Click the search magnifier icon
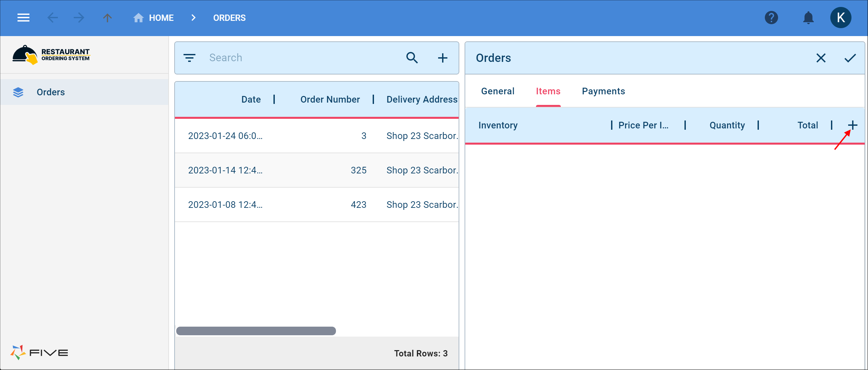This screenshot has width=868, height=370. pos(412,58)
